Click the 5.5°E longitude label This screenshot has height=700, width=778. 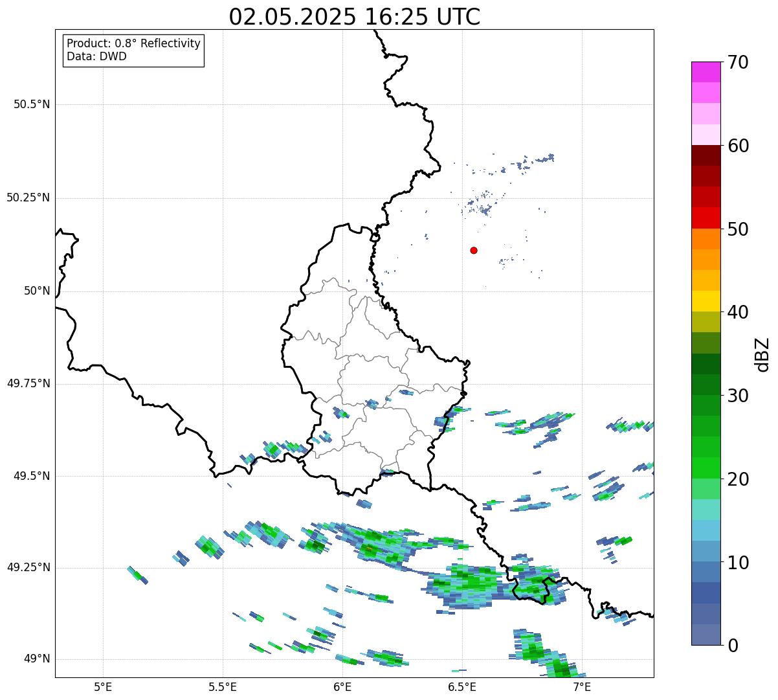223,686
